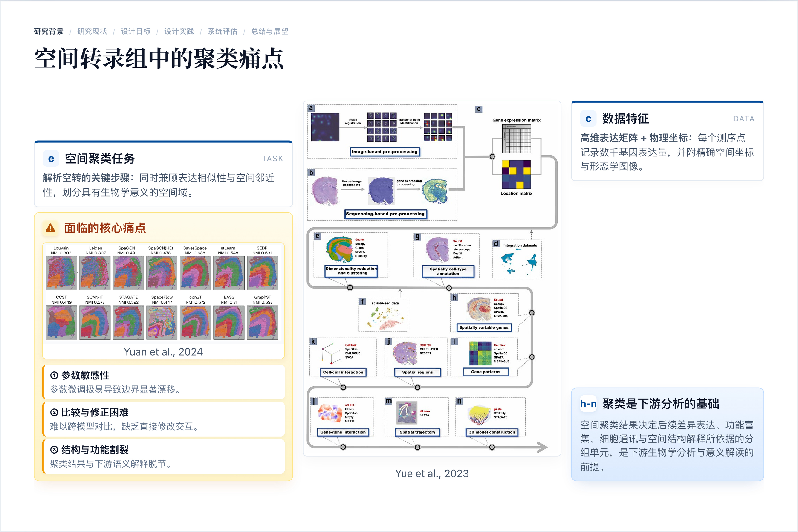Click the 'Yuan et al., 2024' citation

163,352
